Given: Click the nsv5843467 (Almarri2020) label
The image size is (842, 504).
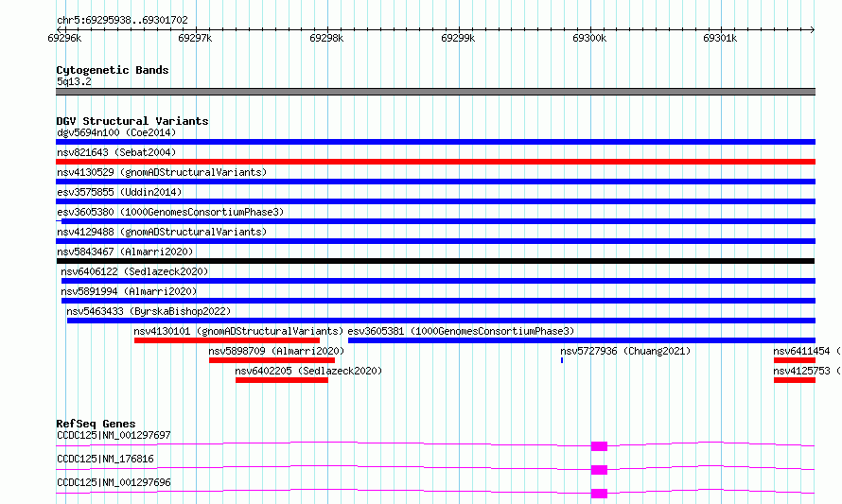Looking at the screenshot, I should pyautogui.click(x=125, y=252).
